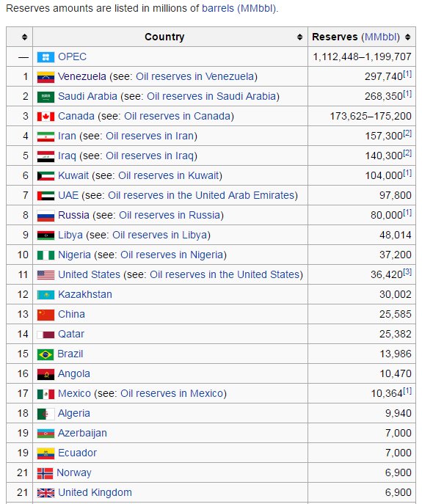Screen dimensions: 422x504
Task: Click the United Kingdom flag icon
Action: tap(46, 493)
